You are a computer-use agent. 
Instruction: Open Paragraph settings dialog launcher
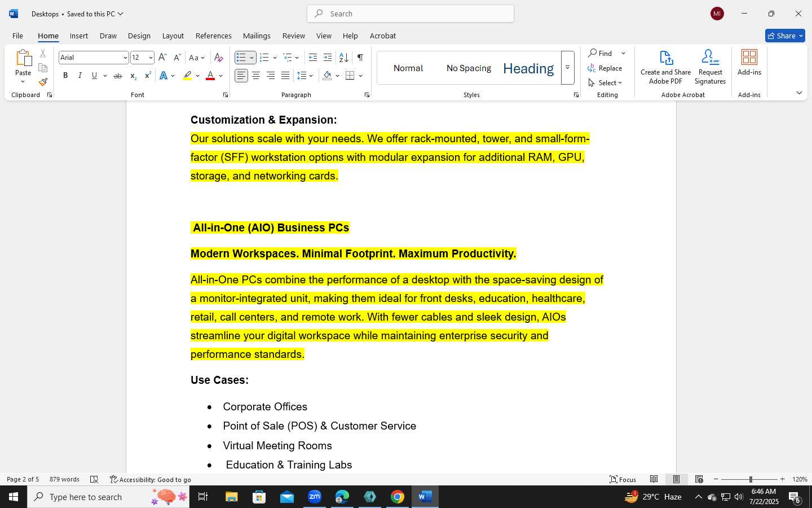click(x=367, y=95)
